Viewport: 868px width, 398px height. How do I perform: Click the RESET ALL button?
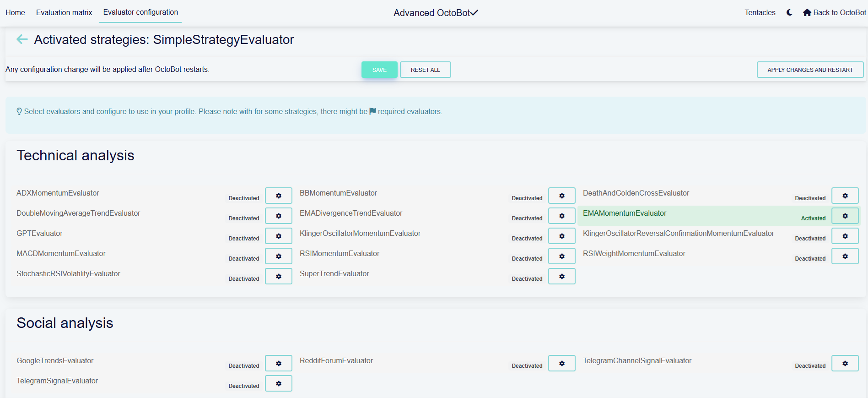click(425, 70)
